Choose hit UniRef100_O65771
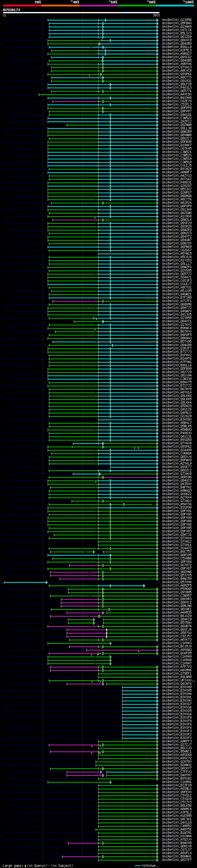The width and height of the screenshot is (197, 868). (177, 91)
